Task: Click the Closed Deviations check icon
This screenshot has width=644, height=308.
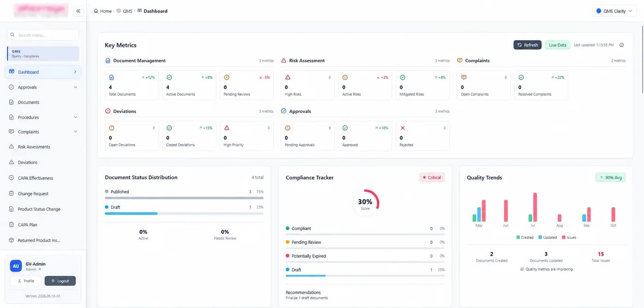Action: [169, 128]
